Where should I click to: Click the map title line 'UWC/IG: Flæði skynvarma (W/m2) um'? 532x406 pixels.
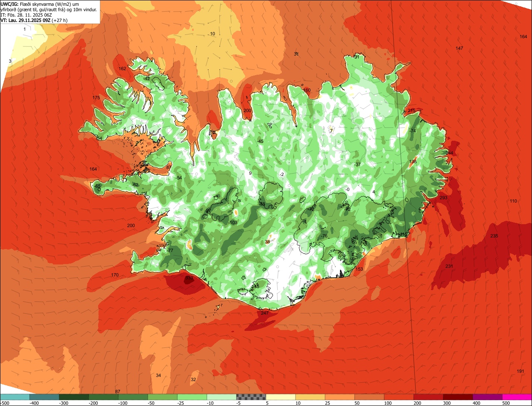pyautogui.click(x=39, y=4)
